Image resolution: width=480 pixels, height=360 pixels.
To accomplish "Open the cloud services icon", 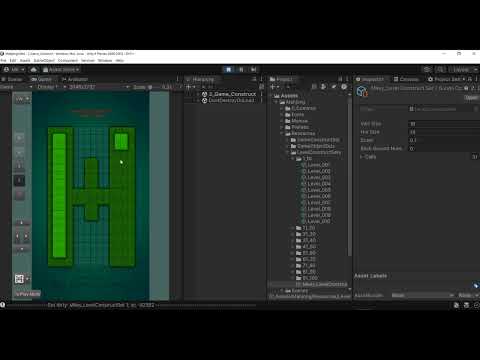I will point(34,70).
